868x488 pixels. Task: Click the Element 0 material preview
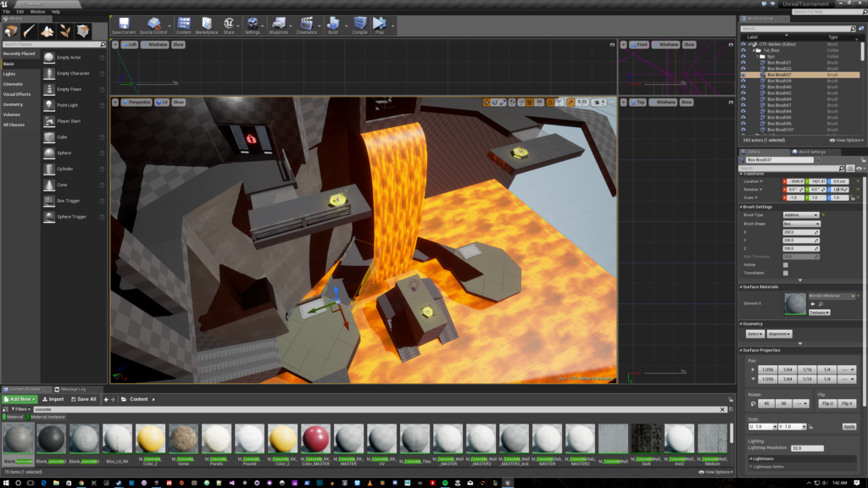click(x=795, y=304)
